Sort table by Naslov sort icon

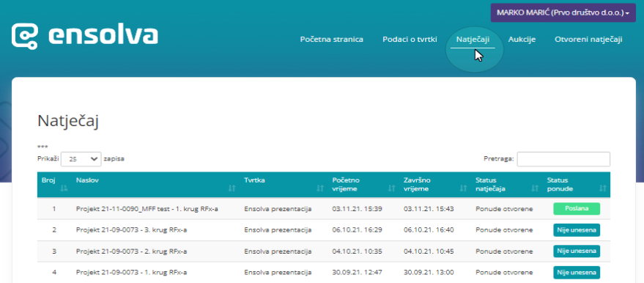232,188
